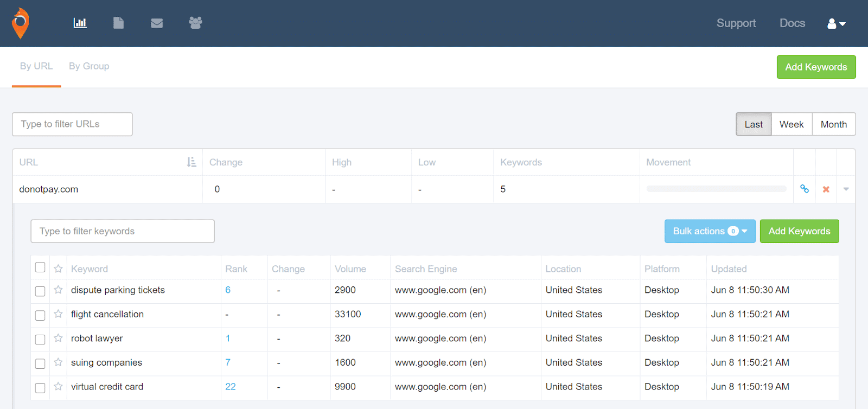Select the Week time range
This screenshot has width=868, height=409.
792,124
